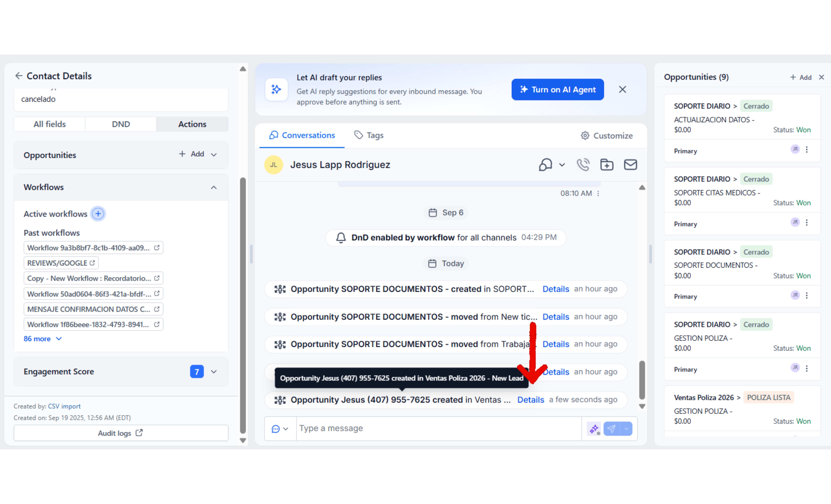Open the phone call icon
This screenshot has height=504, width=831.
tap(583, 165)
